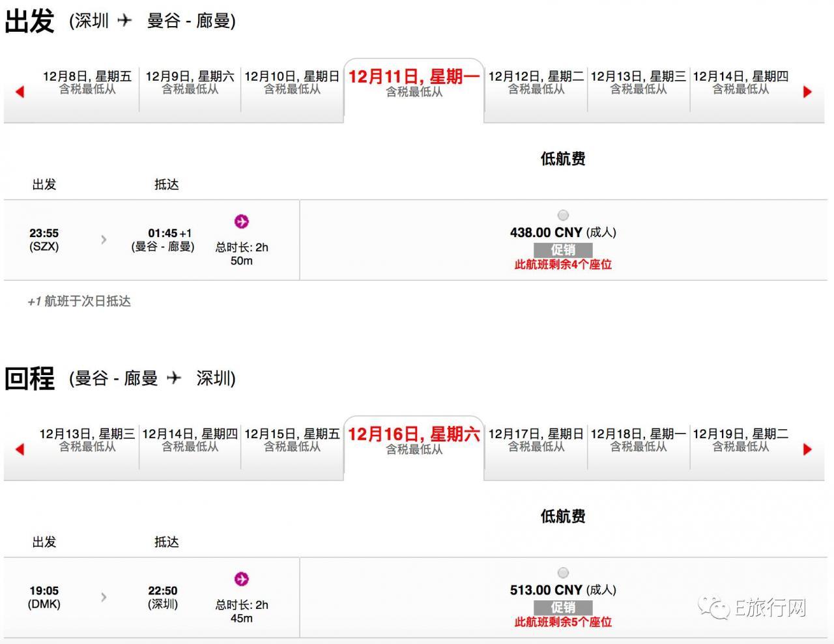Click the 促销 promo badge on return fare
The image size is (834, 644).
click(564, 608)
